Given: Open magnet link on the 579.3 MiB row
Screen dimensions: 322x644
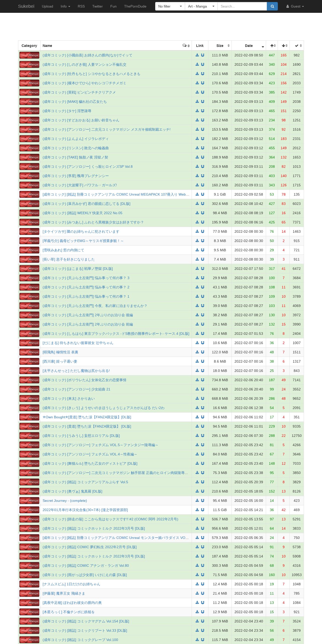Looking at the screenshot, I should (x=203, y=538).
